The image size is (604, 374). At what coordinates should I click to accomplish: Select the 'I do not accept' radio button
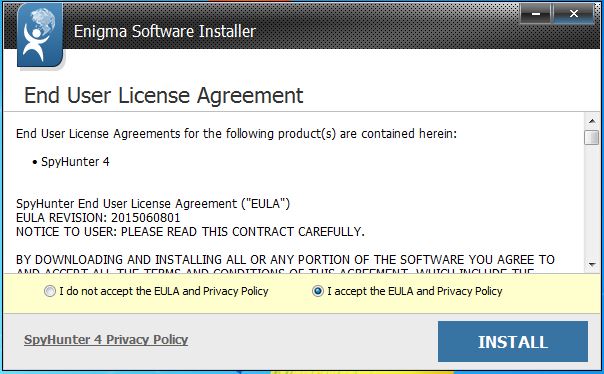(50, 291)
